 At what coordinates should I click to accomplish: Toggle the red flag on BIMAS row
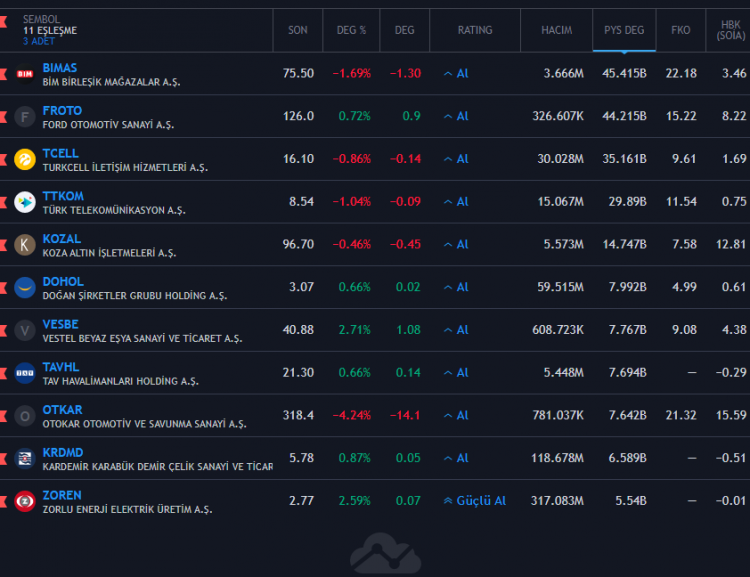coord(3,74)
